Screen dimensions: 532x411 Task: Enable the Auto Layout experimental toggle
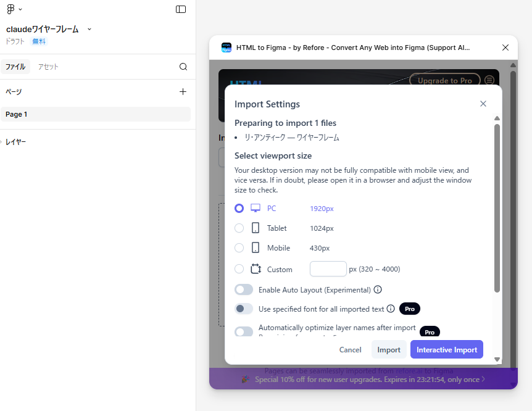pyautogui.click(x=244, y=289)
